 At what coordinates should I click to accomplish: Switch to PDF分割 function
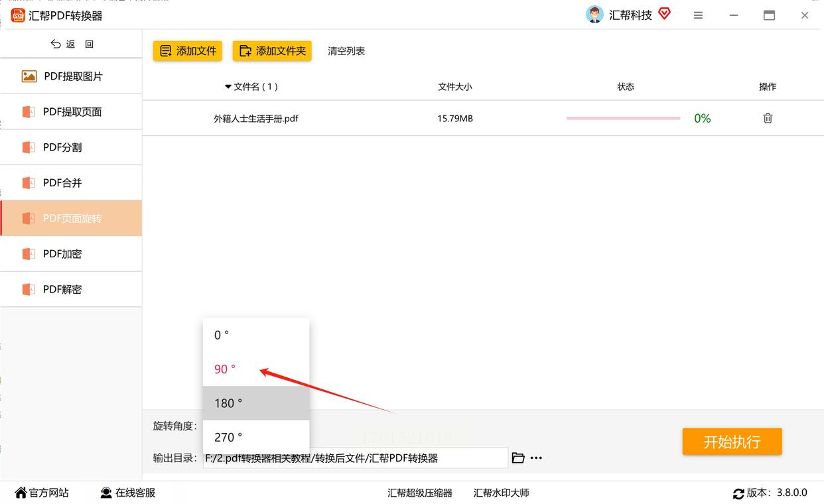pos(71,147)
